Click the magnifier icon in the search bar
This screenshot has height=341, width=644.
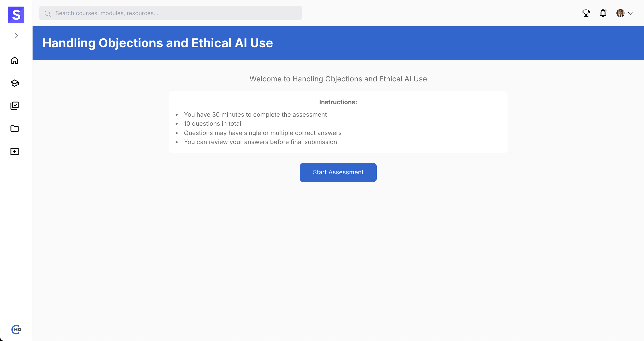pos(48,14)
